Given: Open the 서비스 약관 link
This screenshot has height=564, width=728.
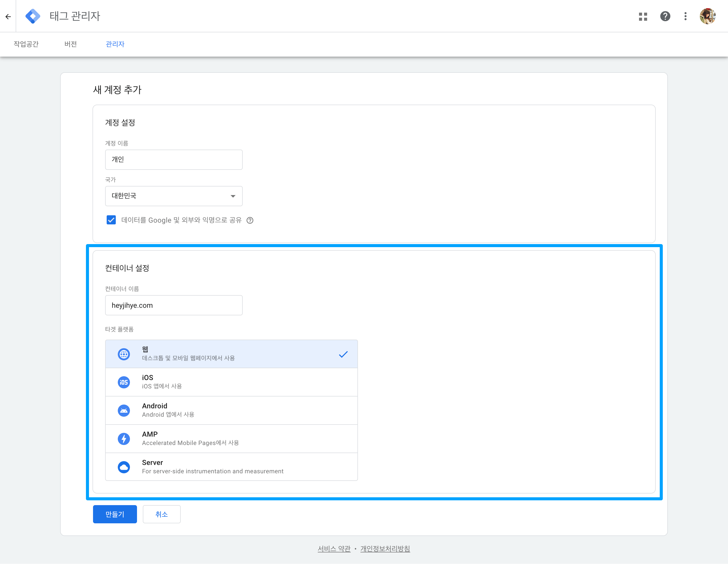Looking at the screenshot, I should pos(334,549).
